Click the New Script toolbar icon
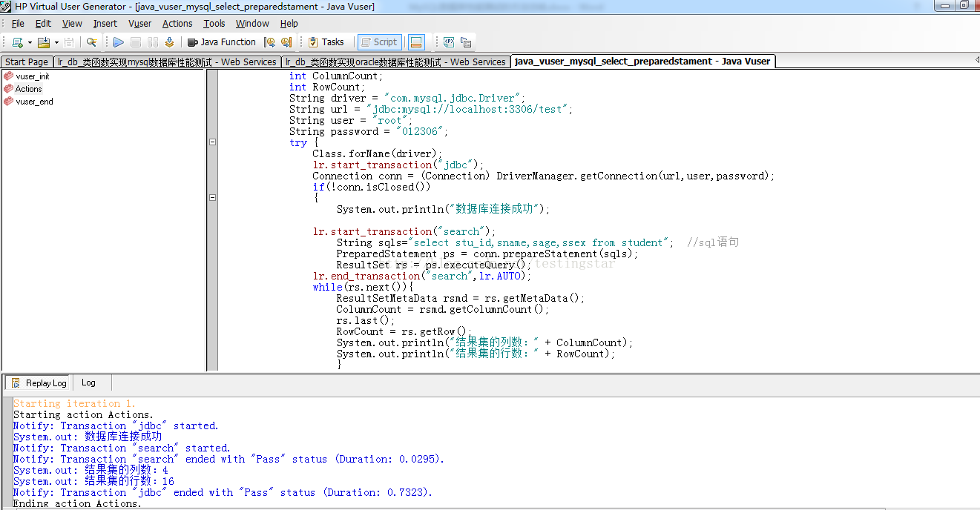Viewport: 980px width, 510px height. click(x=18, y=42)
